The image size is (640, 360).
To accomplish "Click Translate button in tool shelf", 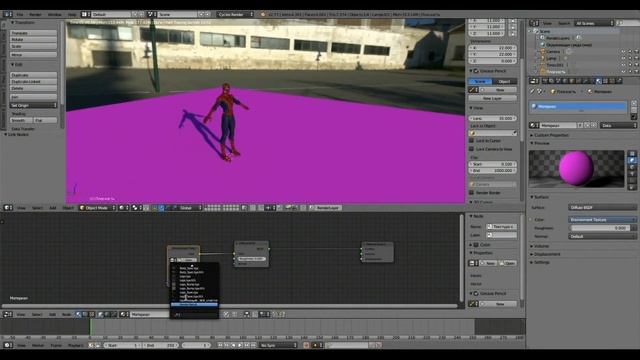I will pyautogui.click(x=33, y=33).
